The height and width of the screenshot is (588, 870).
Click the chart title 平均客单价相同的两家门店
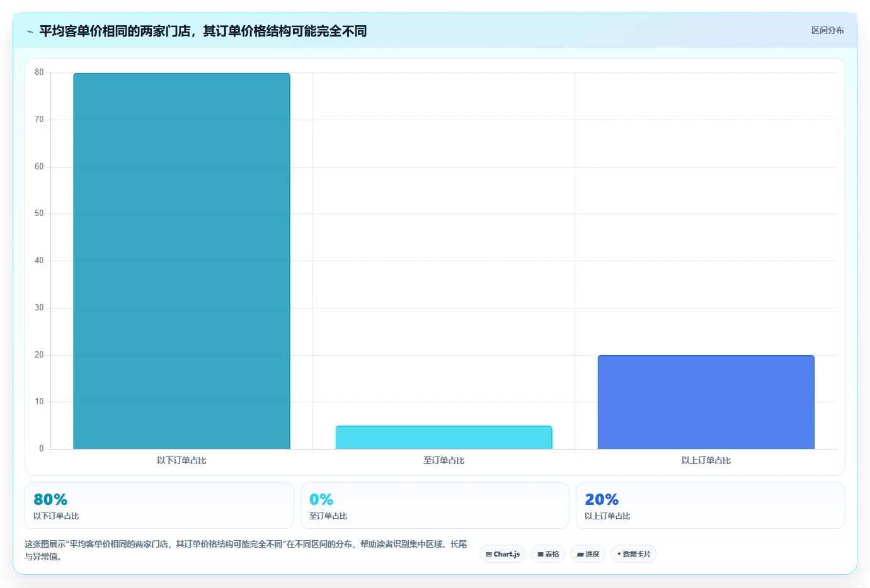203,31
